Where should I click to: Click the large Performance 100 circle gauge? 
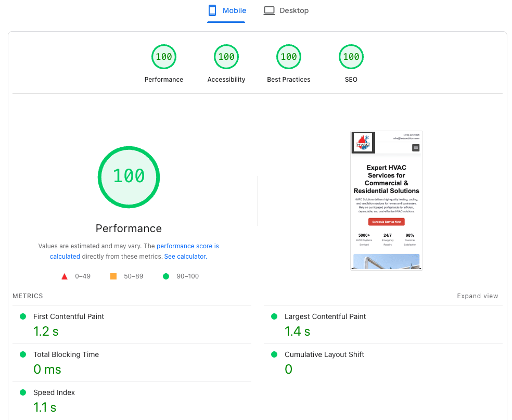coord(129,177)
